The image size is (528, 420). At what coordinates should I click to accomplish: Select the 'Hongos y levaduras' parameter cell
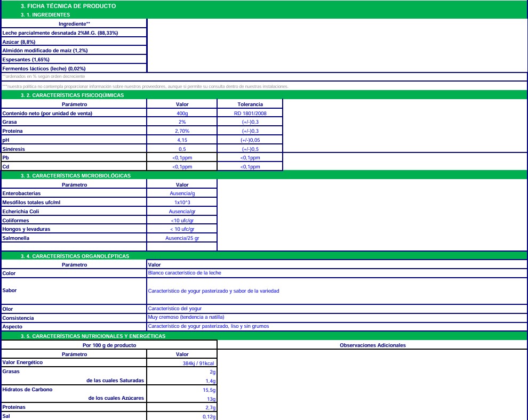(x=74, y=229)
